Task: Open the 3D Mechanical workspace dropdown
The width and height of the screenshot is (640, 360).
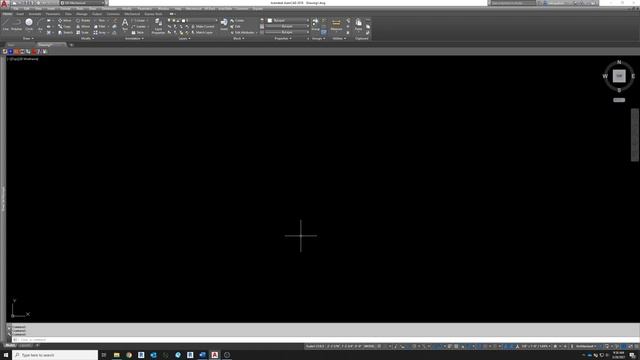Action: click(x=82, y=3)
